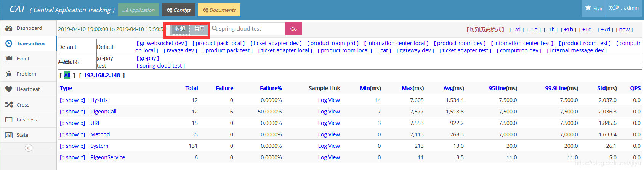Image resolution: width=644 pixels, height=170 pixels.
Task: Click the Heartbeat heart icon
Action: click(9, 89)
